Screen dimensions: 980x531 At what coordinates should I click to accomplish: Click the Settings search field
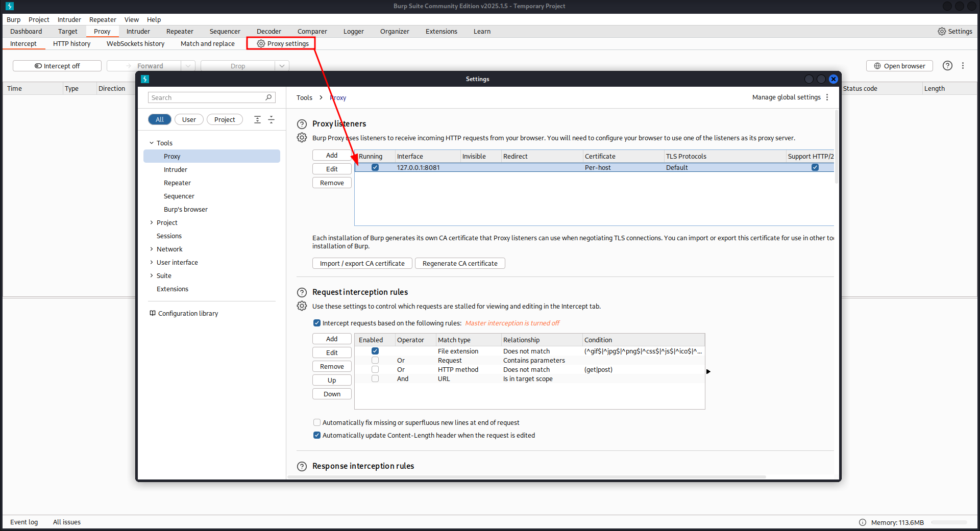(211, 97)
